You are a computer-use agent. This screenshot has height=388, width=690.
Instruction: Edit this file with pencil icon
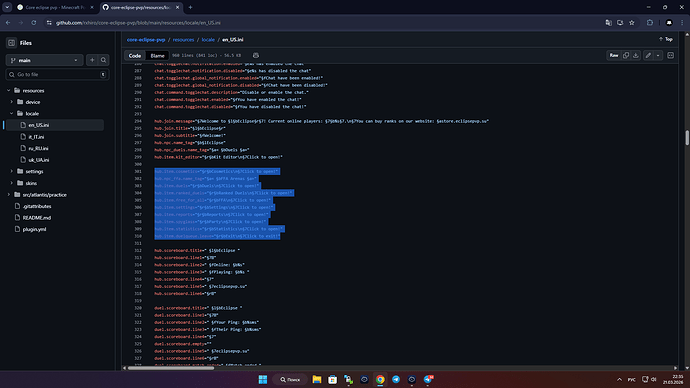click(x=648, y=55)
